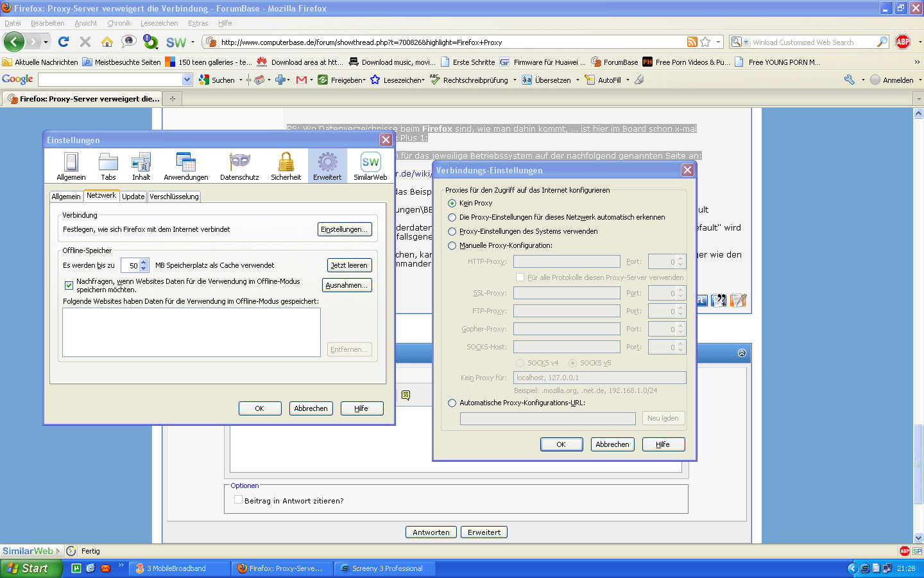Click the Rechtschreibprüfung spell-check icon
This screenshot has height=578, width=924.
click(x=435, y=80)
